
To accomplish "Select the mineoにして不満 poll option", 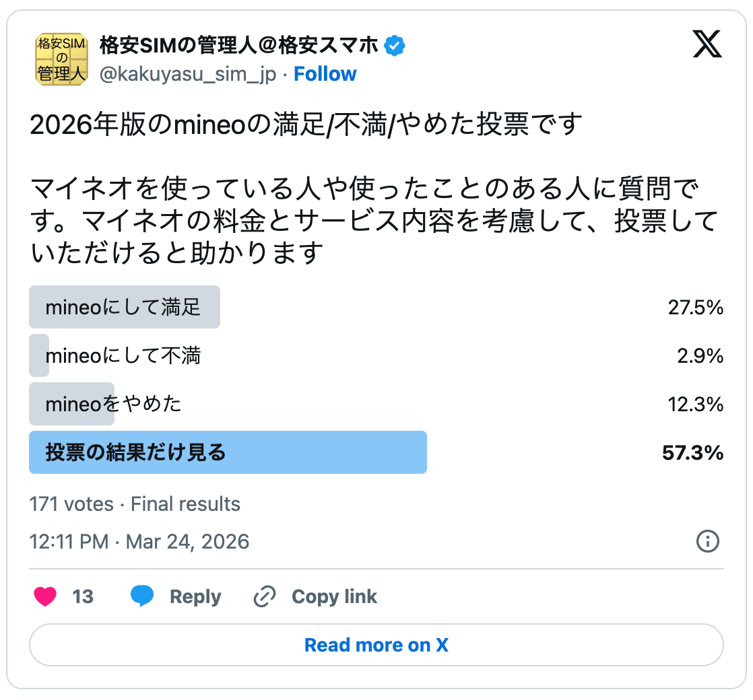I will point(125,356).
